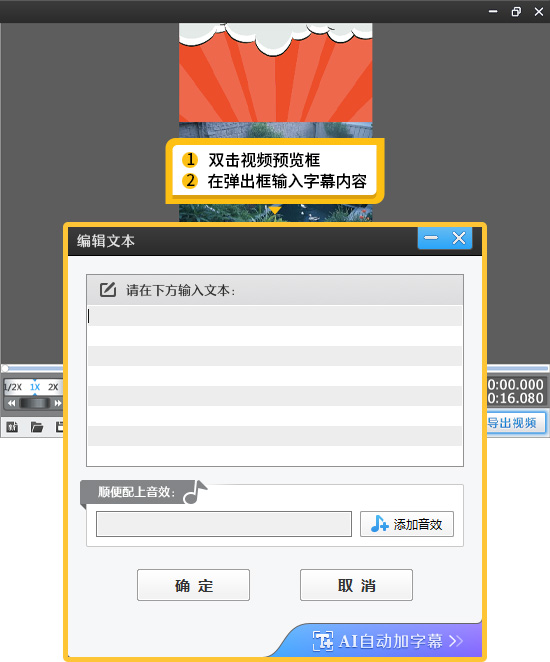Viewport: 550px width, 662px height.
Task: Click the 添加音效 add sound effect button
Action: [x=406, y=524]
